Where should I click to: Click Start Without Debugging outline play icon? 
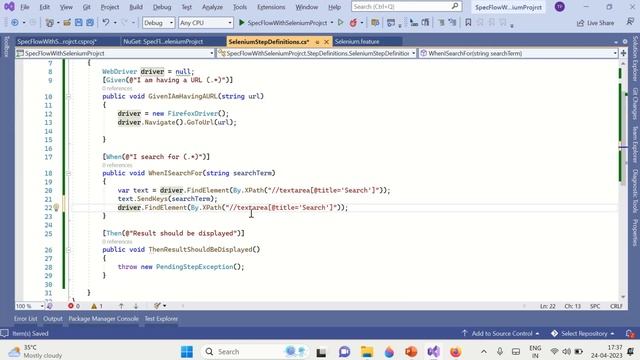[340, 23]
